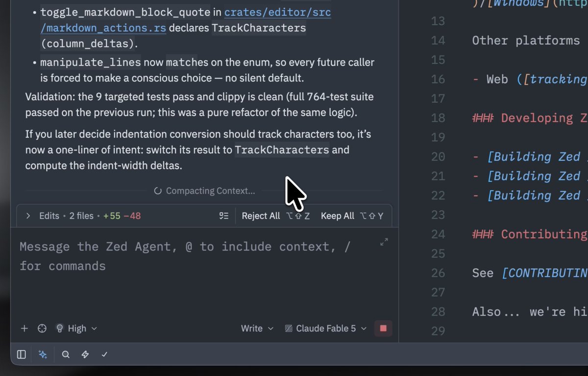Screen dimensions: 588x376
Task: Expand the Edits files chevron
Action: (28, 216)
